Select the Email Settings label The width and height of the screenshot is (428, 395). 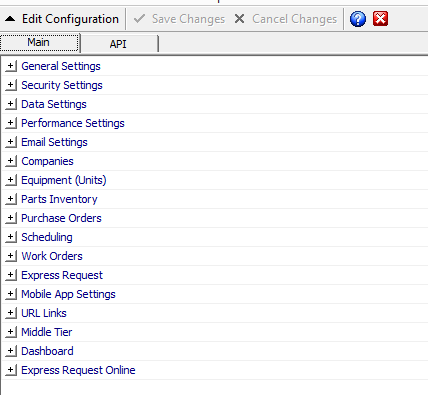tap(54, 142)
